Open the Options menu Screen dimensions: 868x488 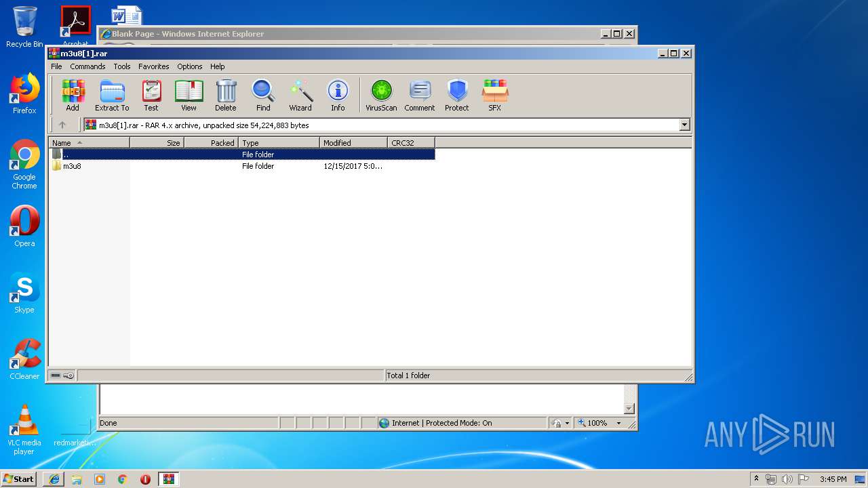tap(190, 66)
